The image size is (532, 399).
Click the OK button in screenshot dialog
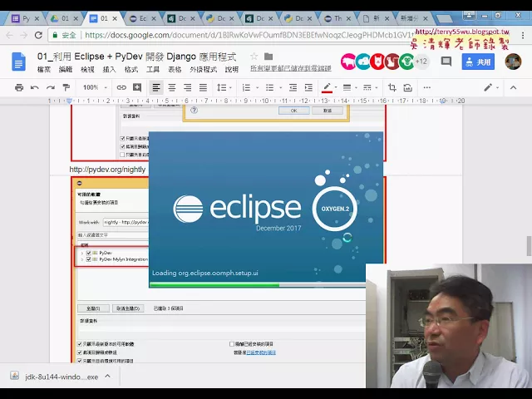(x=293, y=111)
